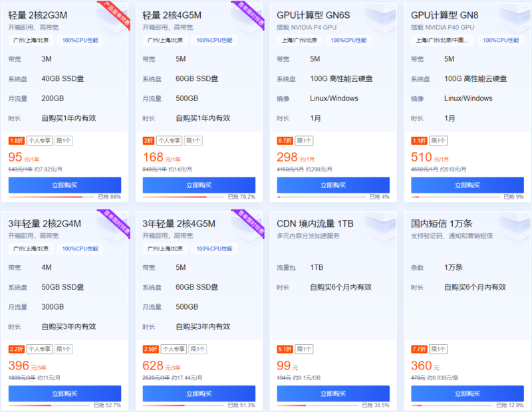532x412 pixels.
Task: Click 立即购买 for 轻量 2核2G3M
Action: 65,185
